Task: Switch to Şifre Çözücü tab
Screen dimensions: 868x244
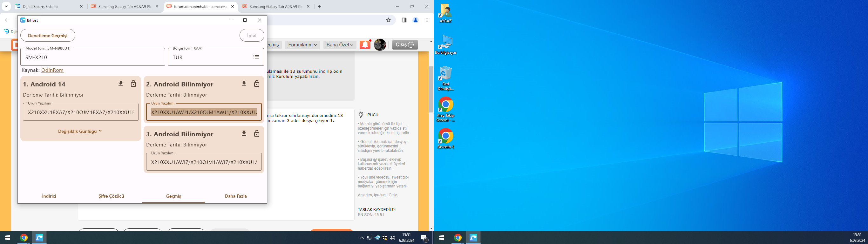Action: click(111, 196)
